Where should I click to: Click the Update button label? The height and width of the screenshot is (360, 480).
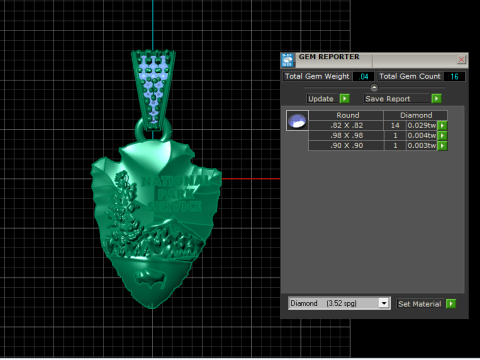point(321,99)
